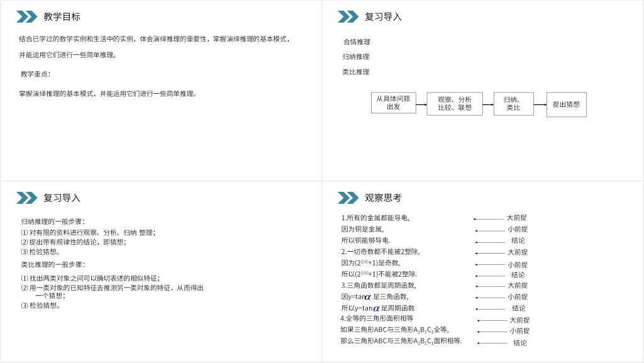
Task: Click 小前提 label beside 因为(2¹⁰⁰+1)是奇数
Action: pyautogui.click(x=518, y=265)
